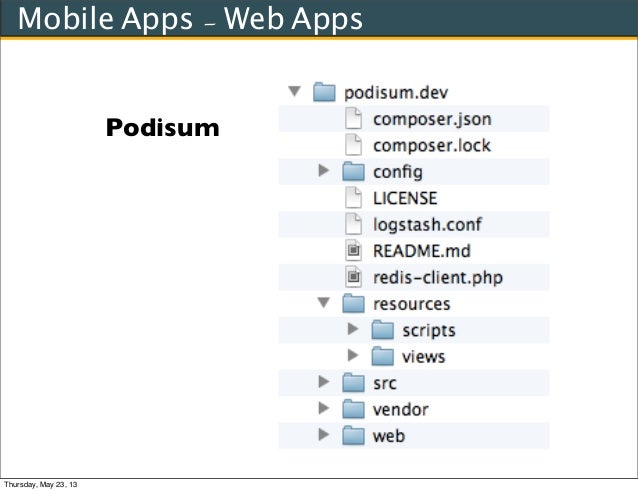Screen dimensions: 638x491
Task: Click the composer.json file icon
Action: click(x=353, y=118)
